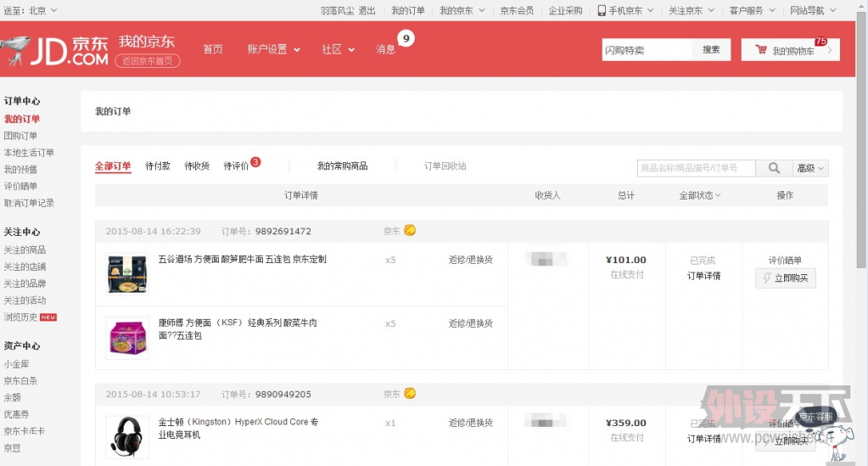868x466 pixels.
Task: Focus the 闪购特卖 search field
Action: tap(647, 50)
